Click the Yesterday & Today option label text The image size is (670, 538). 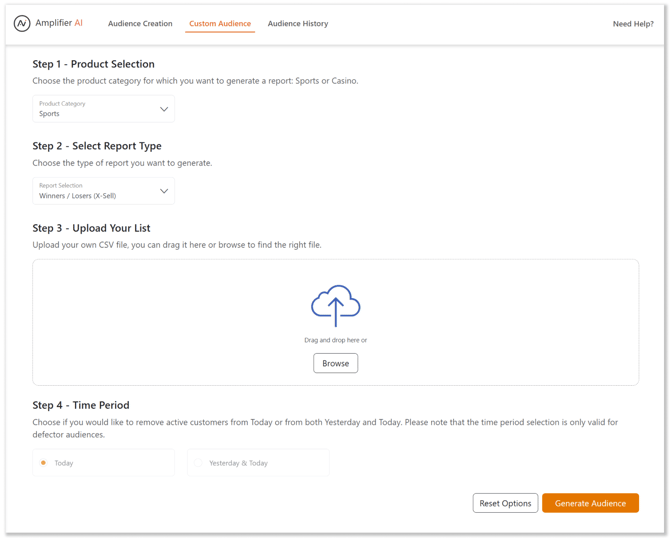(x=238, y=463)
